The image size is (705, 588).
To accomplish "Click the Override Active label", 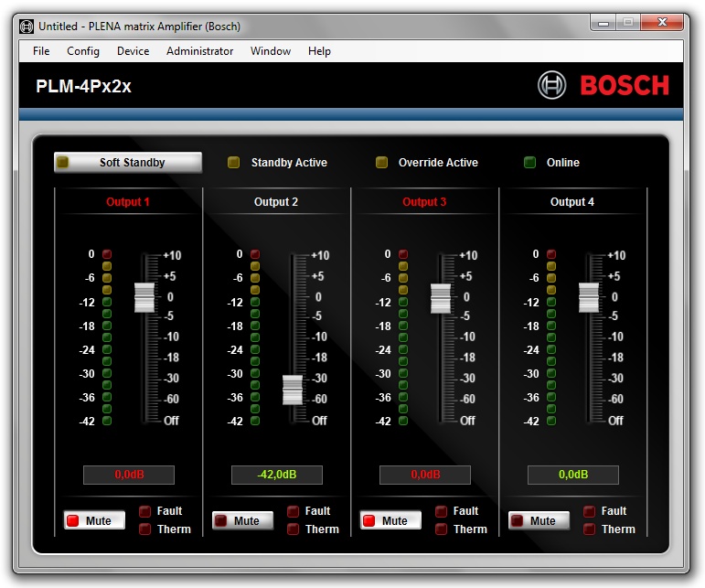I will [438, 162].
